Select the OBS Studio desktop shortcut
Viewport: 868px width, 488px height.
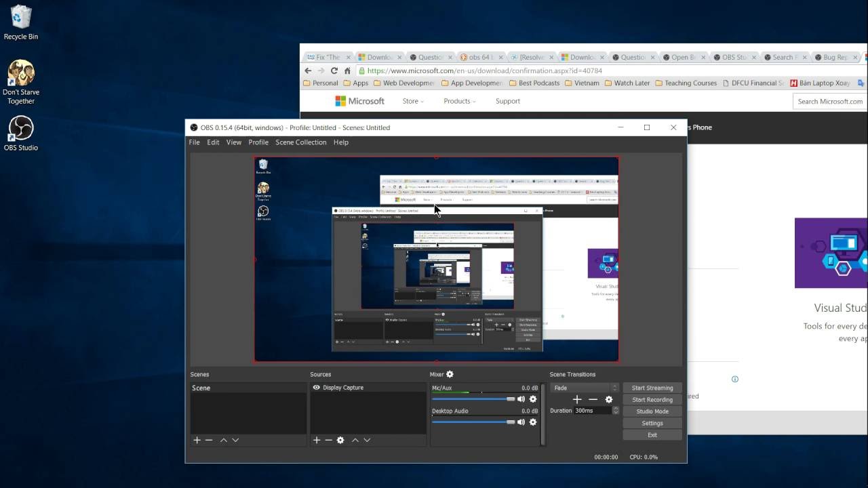coord(21,134)
